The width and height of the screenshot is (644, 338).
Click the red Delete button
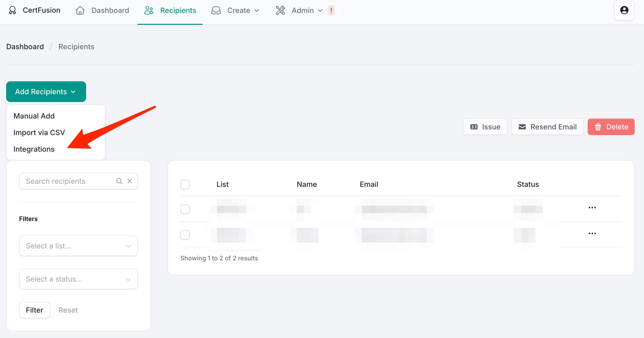pyautogui.click(x=611, y=127)
